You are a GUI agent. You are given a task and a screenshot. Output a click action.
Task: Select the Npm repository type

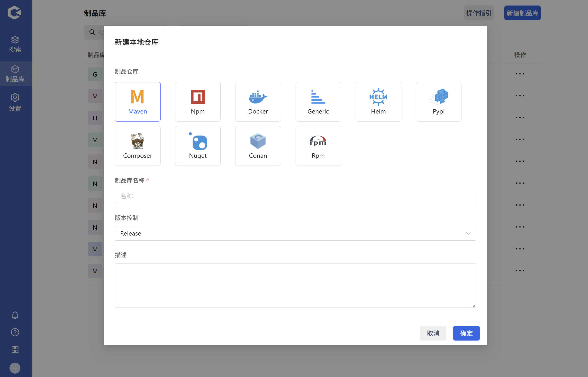tap(198, 102)
